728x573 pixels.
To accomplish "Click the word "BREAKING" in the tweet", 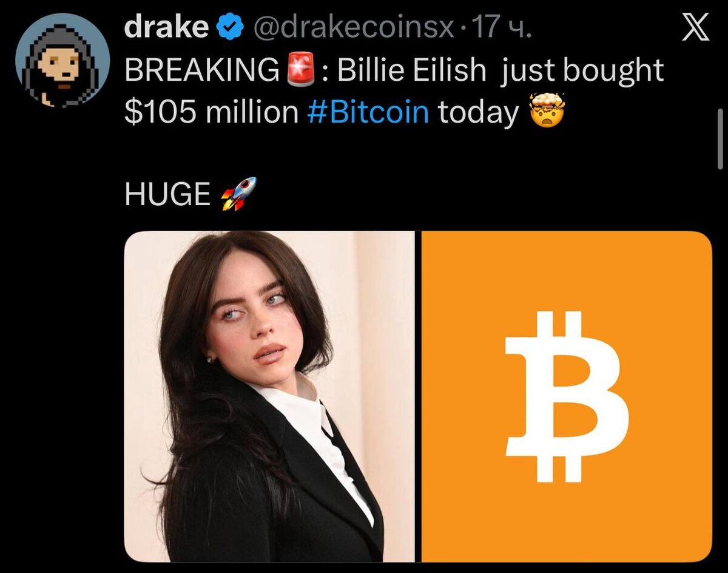I will click(201, 71).
